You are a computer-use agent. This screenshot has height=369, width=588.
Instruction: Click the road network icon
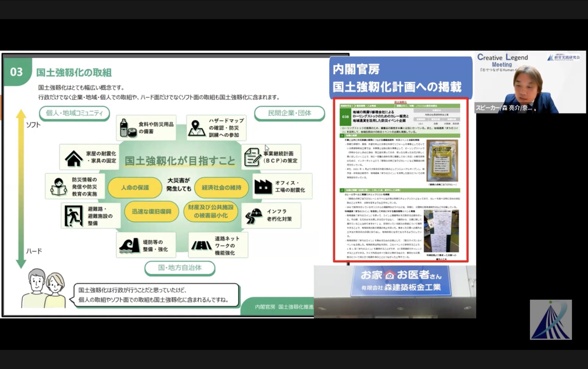pos(201,245)
